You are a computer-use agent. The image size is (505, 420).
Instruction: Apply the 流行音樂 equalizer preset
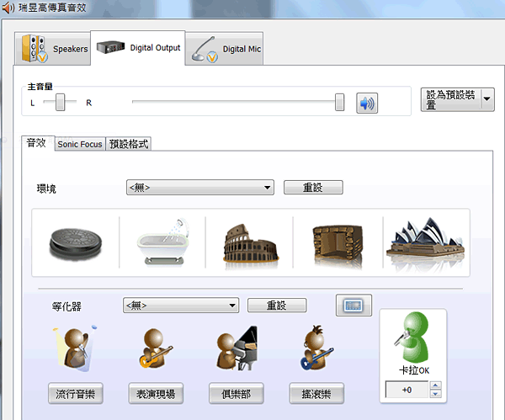pyautogui.click(x=76, y=393)
